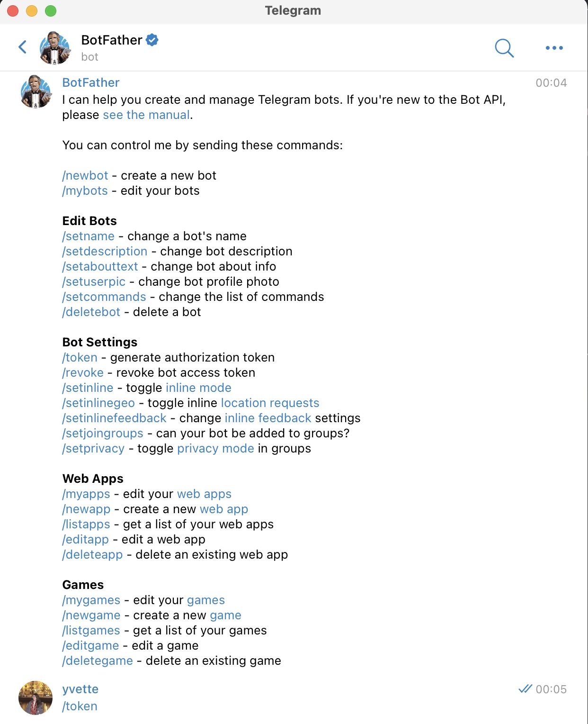This screenshot has width=588, height=724.
Task: Click the /newgame command link
Action: tap(91, 615)
